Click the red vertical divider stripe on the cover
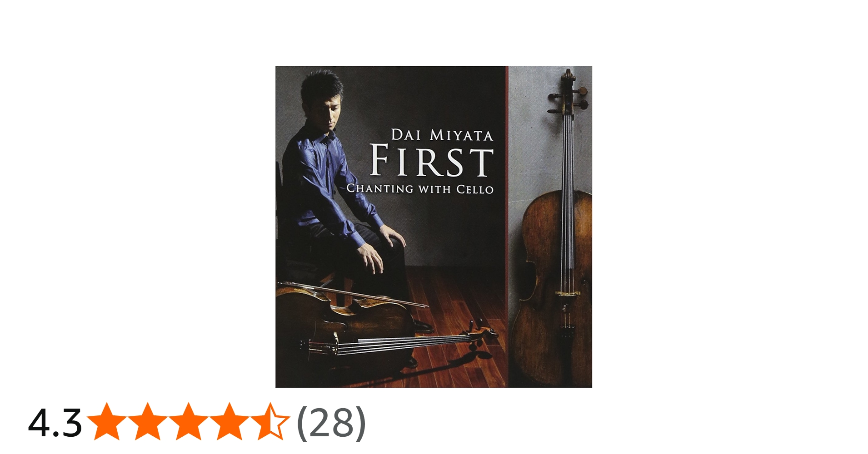 tap(507, 227)
